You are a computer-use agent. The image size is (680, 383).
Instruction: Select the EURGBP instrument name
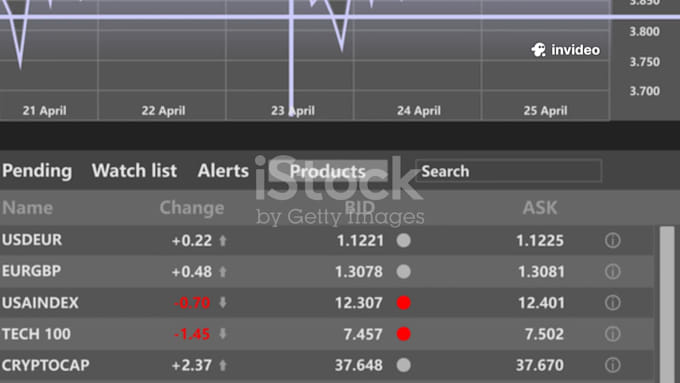(x=31, y=271)
